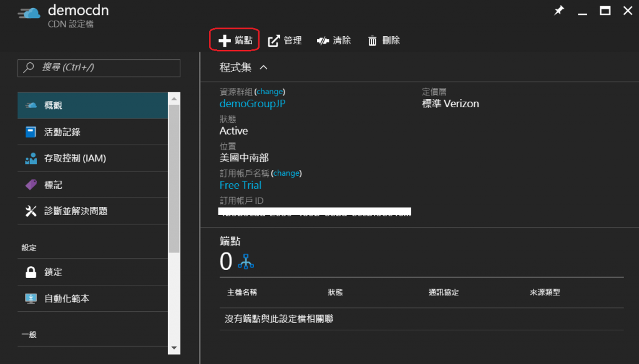
Task: Click the magnifier icon in search box
Action: (29, 67)
